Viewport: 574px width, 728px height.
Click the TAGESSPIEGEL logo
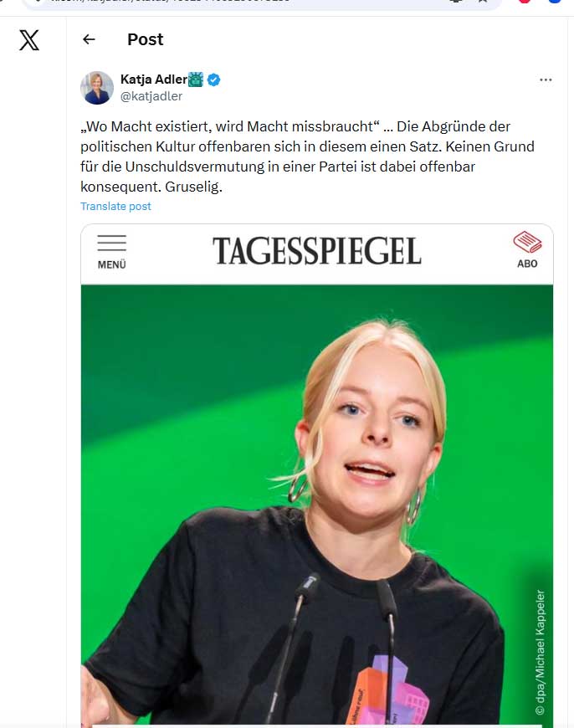click(x=317, y=251)
